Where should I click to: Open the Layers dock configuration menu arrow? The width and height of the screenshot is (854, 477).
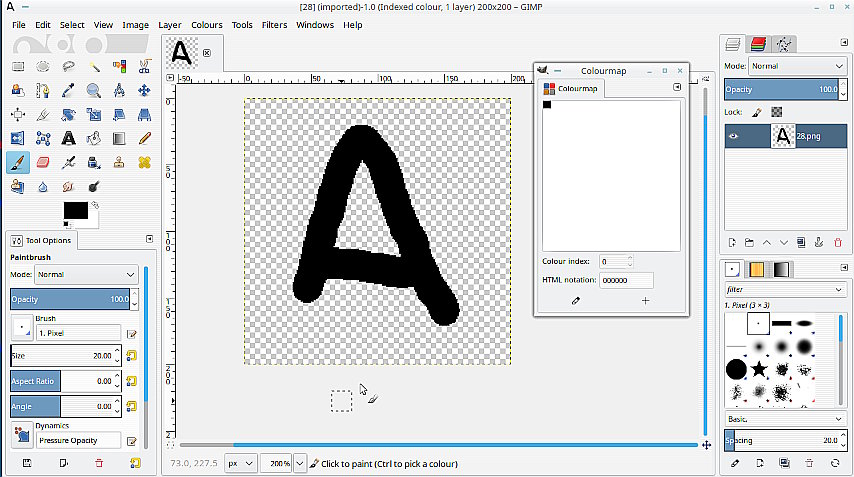(844, 42)
